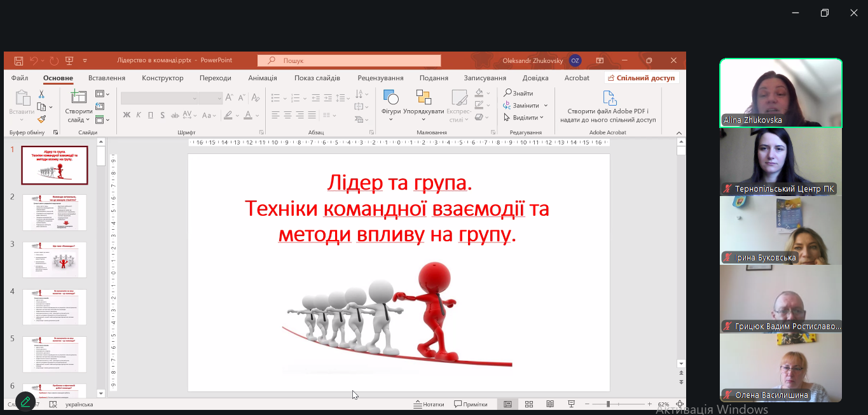Start slideshow from the status bar icon
The height and width of the screenshot is (415, 868).
tap(572, 404)
